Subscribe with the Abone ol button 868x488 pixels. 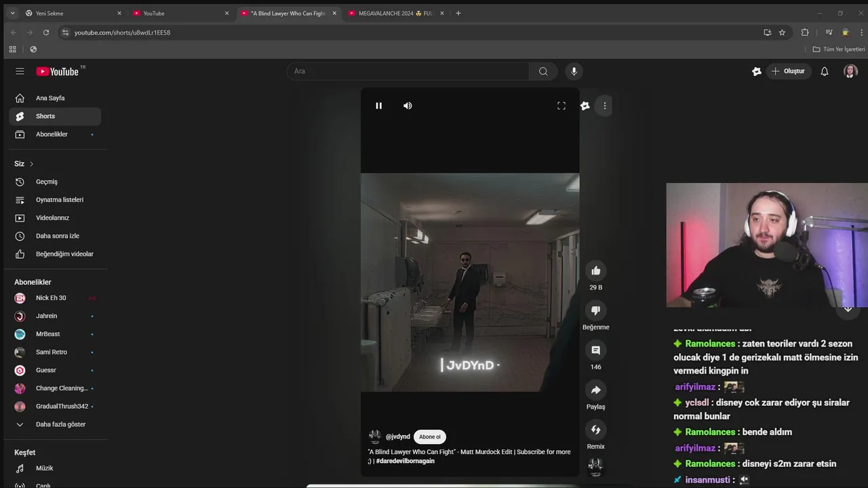(430, 436)
